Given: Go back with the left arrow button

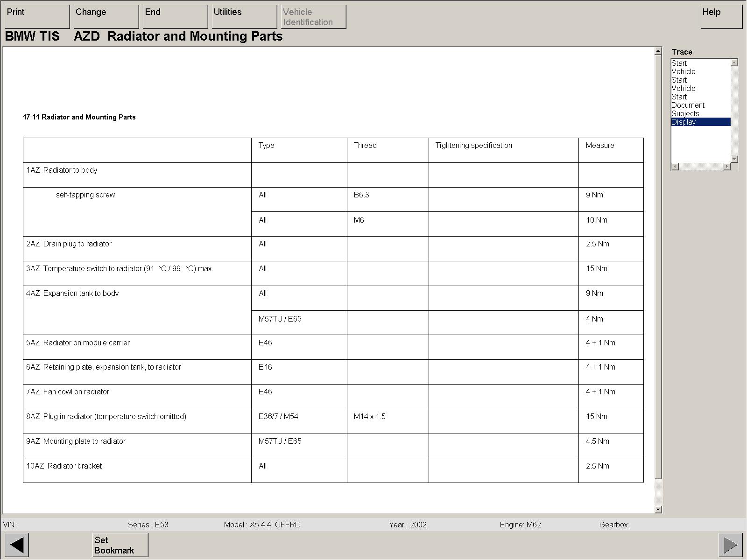Looking at the screenshot, I should (x=17, y=545).
